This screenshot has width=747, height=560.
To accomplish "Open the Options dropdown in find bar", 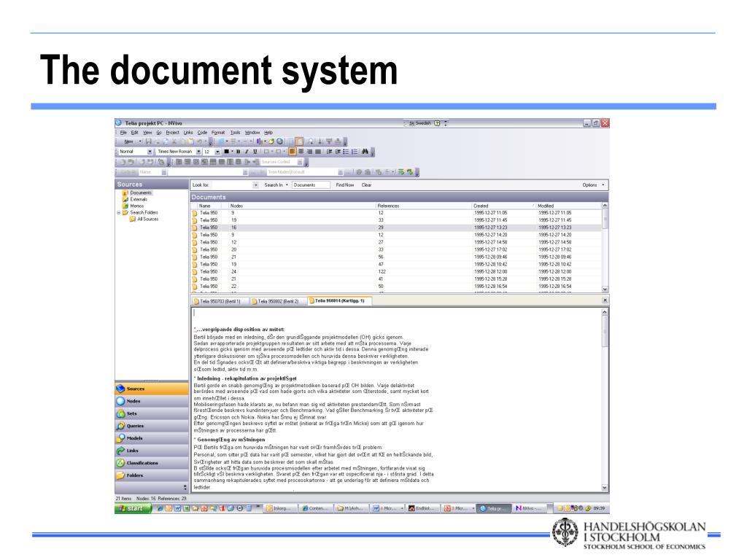I will point(593,184).
